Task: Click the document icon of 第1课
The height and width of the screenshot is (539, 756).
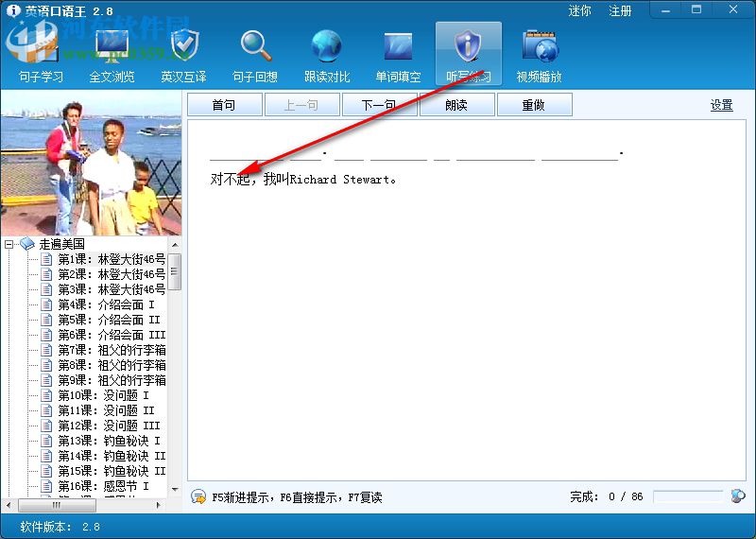Action: [46, 259]
